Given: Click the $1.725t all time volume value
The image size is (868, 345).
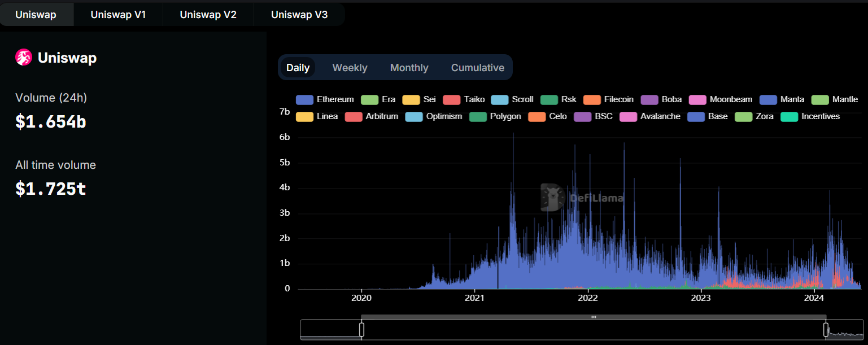Looking at the screenshot, I should (51, 189).
